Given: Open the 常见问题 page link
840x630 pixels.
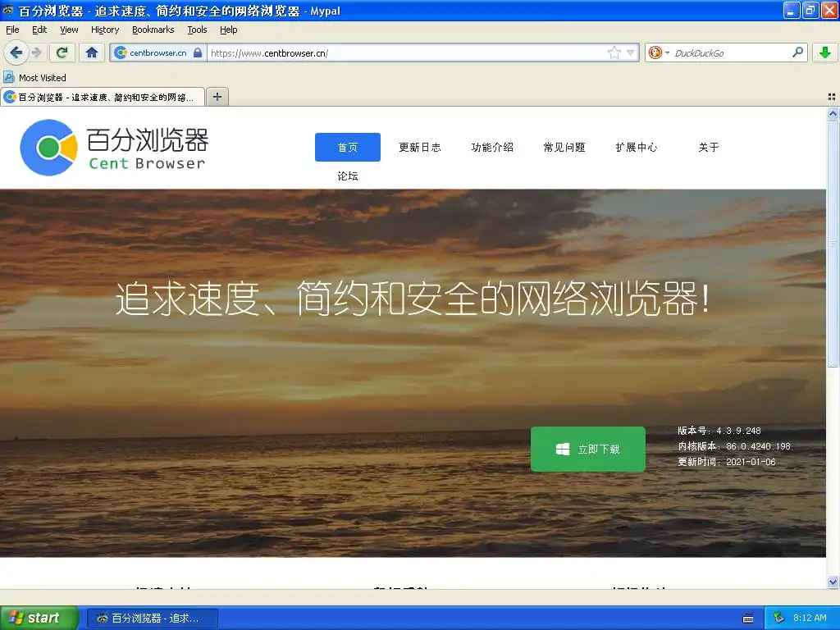Looking at the screenshot, I should pos(564,148).
